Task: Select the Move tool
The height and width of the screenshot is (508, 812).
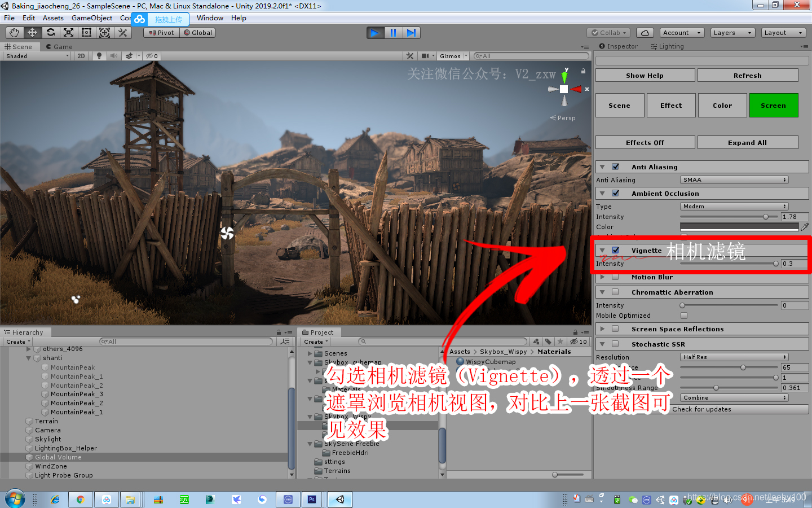Action: 32,33
